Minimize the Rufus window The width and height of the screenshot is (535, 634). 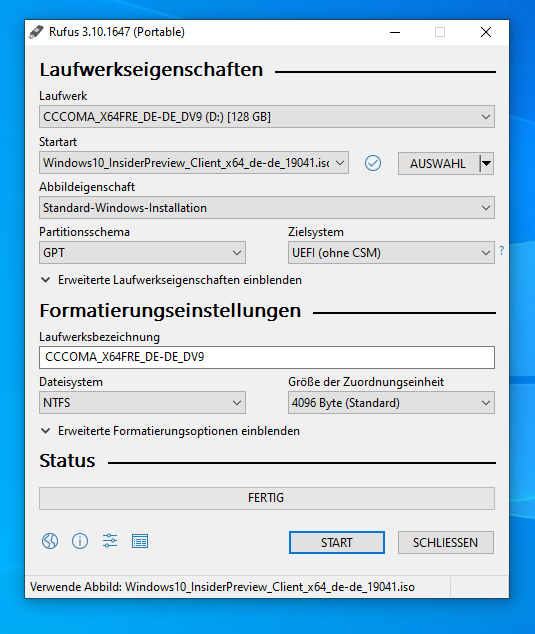coord(395,32)
